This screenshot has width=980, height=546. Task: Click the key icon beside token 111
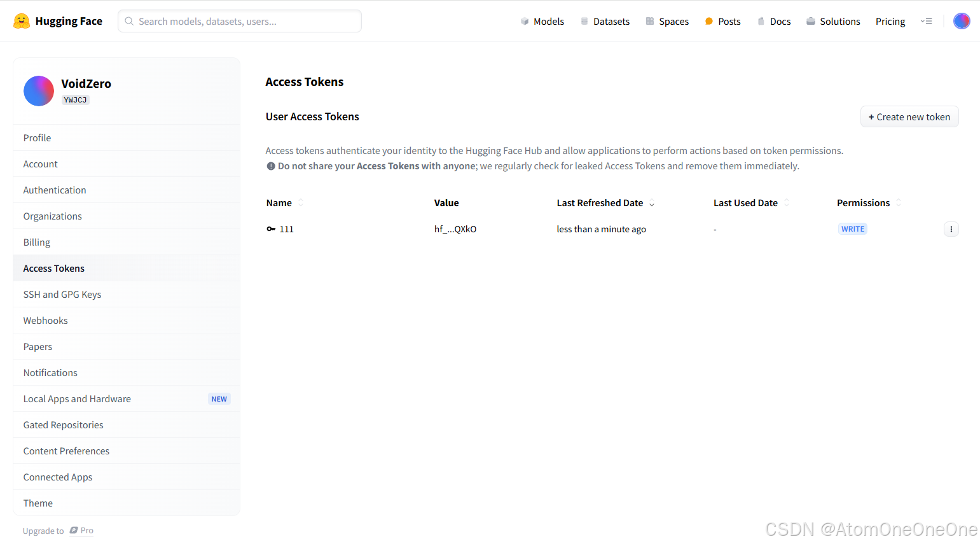(x=271, y=229)
